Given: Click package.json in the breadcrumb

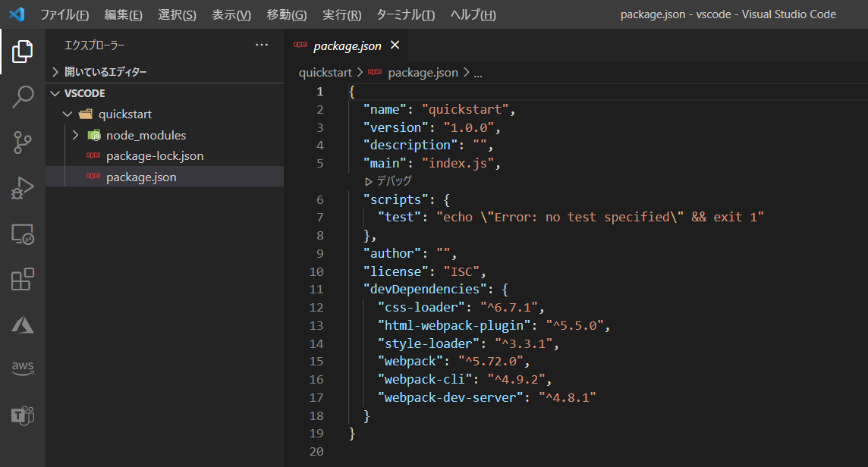Looking at the screenshot, I should coord(423,73).
